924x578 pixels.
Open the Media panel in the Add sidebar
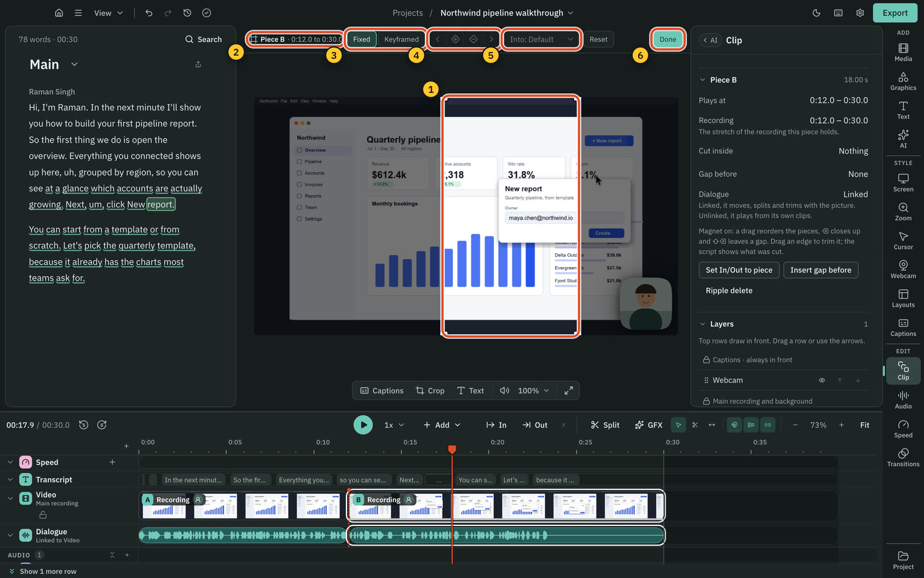click(903, 52)
